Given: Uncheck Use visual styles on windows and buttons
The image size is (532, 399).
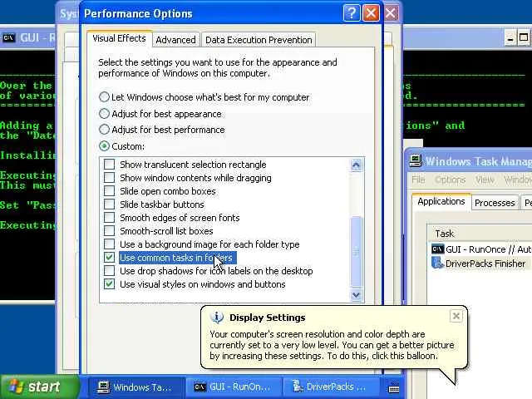Looking at the screenshot, I should [x=109, y=284].
